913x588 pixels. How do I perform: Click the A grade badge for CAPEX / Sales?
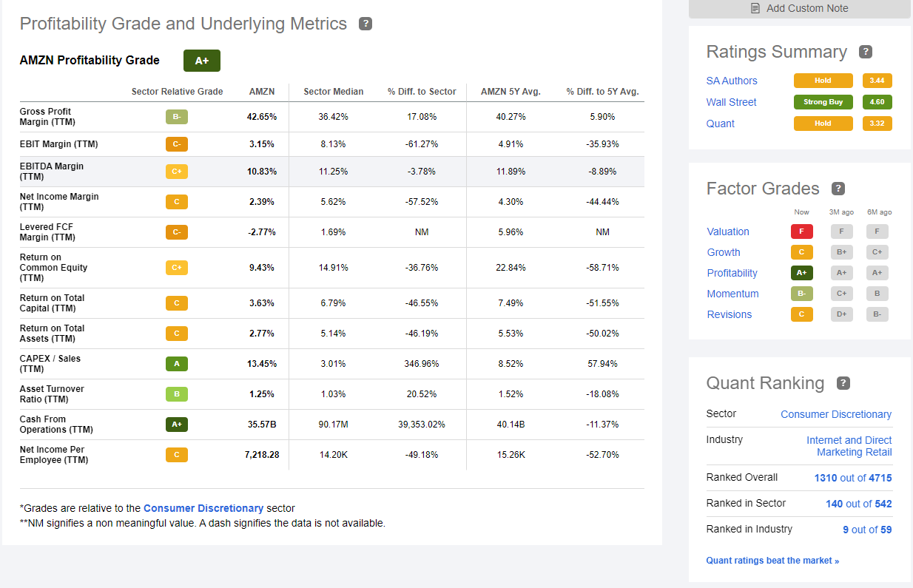coord(176,364)
